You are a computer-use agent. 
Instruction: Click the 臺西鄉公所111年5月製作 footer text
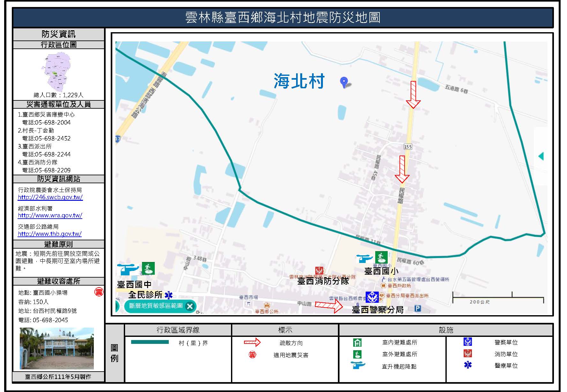(x=58, y=377)
